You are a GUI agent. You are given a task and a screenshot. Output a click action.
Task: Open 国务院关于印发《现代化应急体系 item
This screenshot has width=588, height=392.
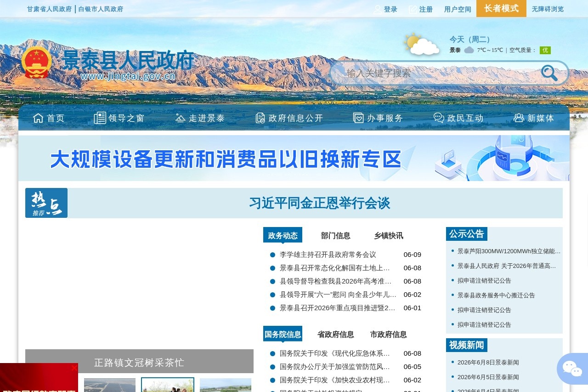[335, 353]
